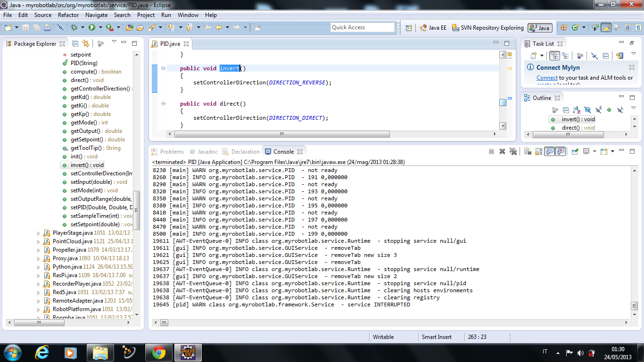644x362 pixels.
Task: Click the Open Perspective icon
Action: 409,28
